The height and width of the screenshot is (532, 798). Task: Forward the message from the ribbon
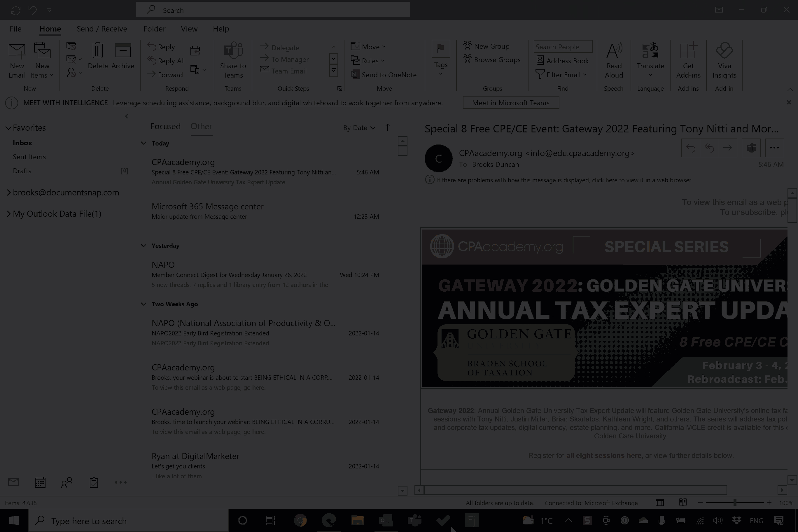pyautogui.click(x=165, y=75)
